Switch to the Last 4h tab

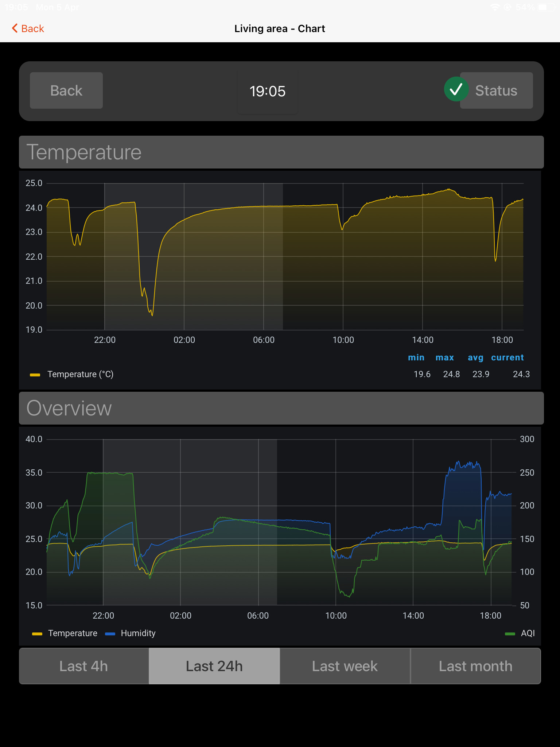pyautogui.click(x=84, y=666)
